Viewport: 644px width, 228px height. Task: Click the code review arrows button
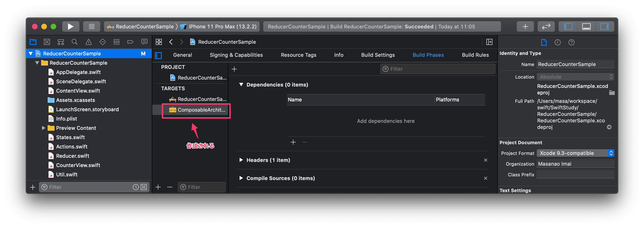(x=546, y=27)
